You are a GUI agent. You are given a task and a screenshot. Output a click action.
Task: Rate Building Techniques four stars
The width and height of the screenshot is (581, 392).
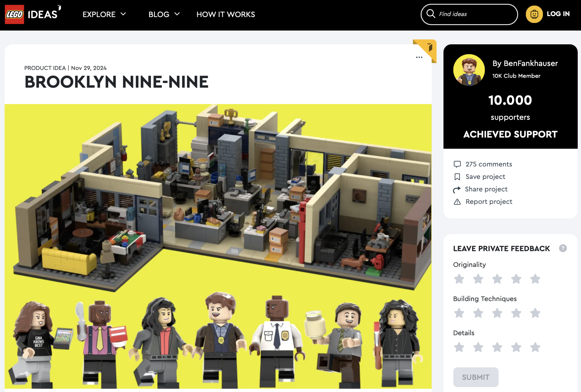[x=516, y=313]
